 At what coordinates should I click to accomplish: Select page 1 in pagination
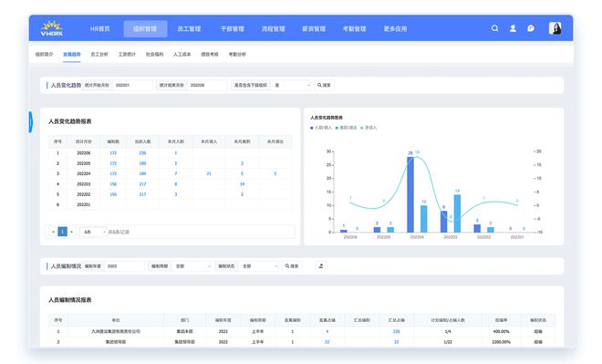(62, 232)
